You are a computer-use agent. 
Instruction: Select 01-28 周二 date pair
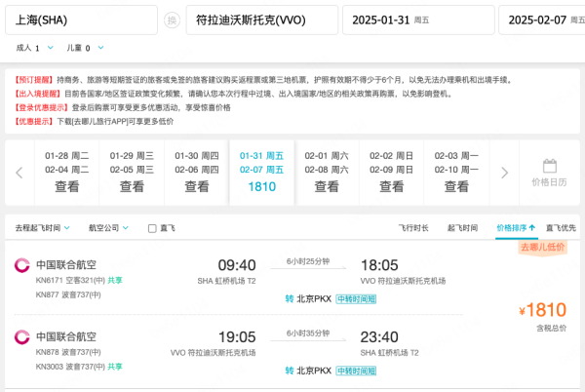coord(66,173)
